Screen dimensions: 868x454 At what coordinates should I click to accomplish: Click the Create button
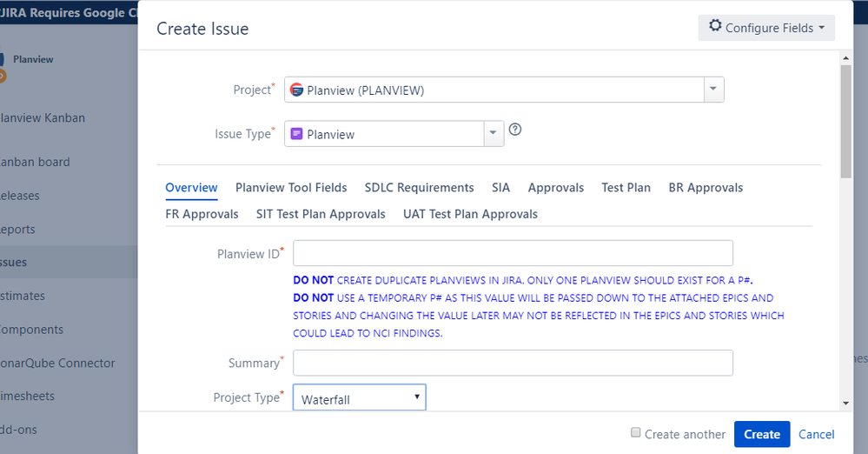coord(762,434)
